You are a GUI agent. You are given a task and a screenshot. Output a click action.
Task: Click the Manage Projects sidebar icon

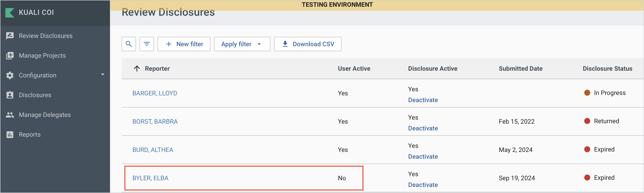[10, 55]
